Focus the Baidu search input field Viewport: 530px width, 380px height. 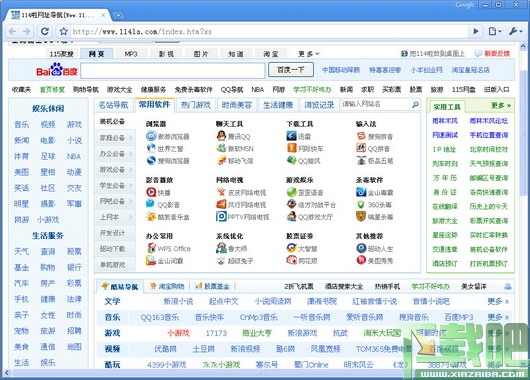pos(173,71)
